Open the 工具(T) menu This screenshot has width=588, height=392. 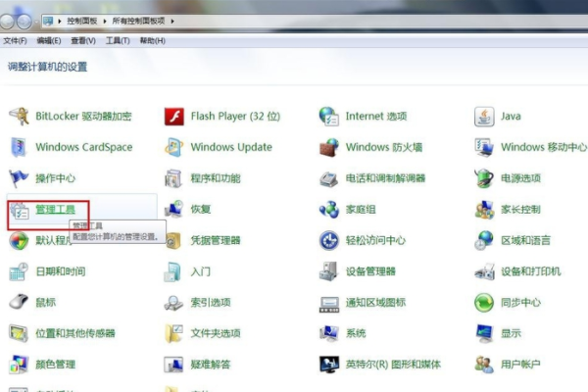coord(118,41)
